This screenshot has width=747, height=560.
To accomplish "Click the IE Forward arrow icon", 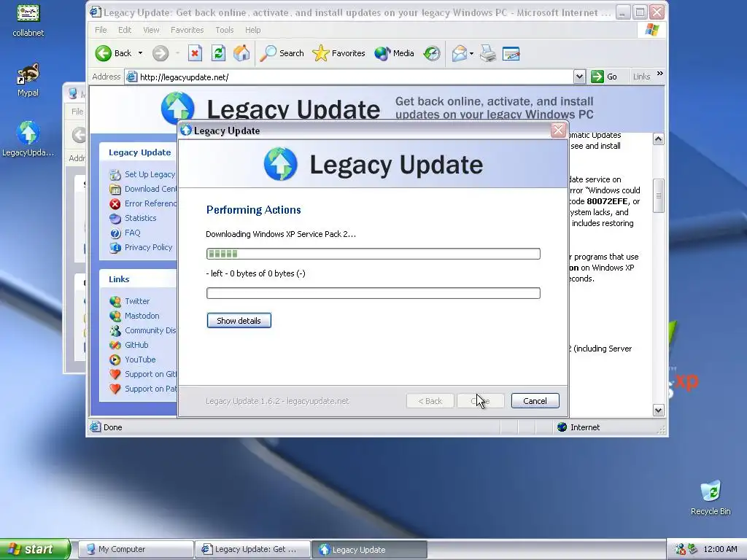I will 160,53.
